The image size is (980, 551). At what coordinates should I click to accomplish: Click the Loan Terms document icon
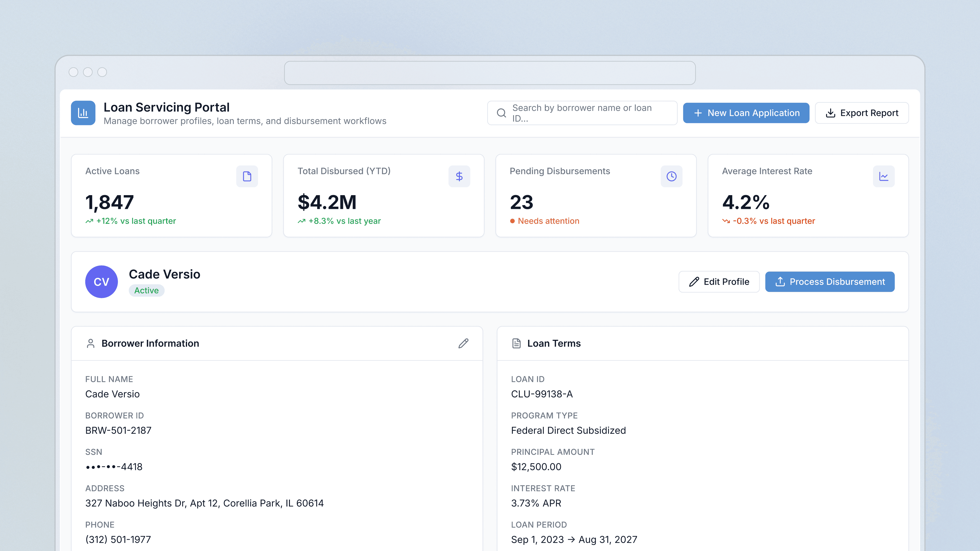(x=516, y=343)
